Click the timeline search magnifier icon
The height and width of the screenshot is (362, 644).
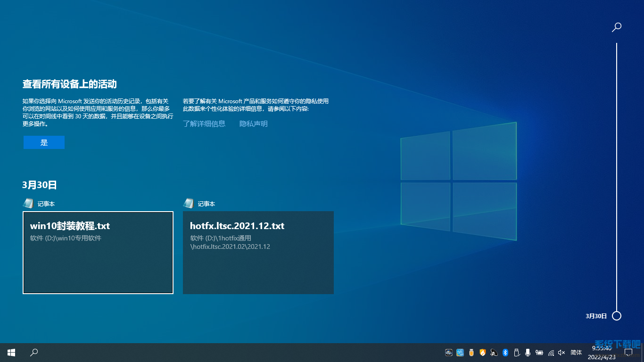coord(616,27)
